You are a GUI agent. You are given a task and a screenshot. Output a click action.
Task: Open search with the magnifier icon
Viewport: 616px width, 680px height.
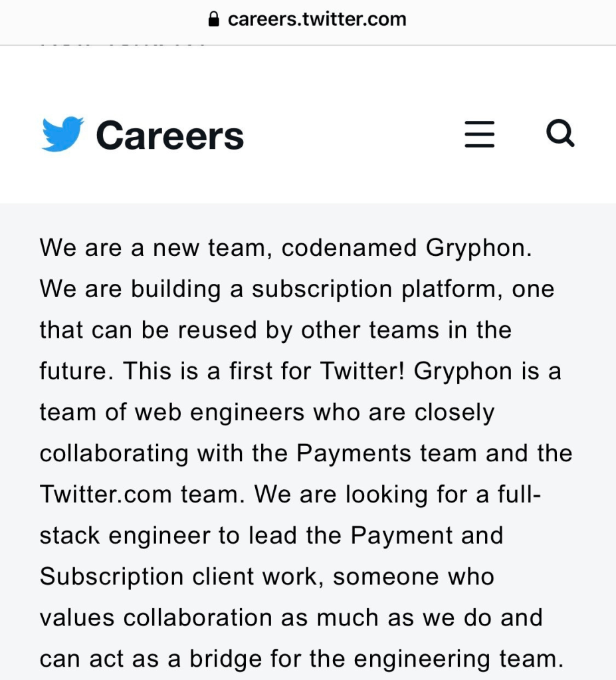pos(560,134)
